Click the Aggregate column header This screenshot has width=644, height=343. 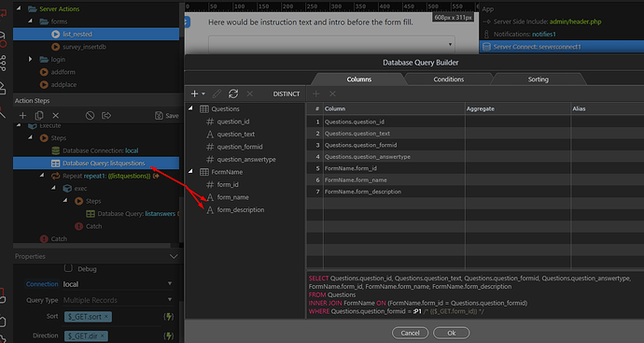tap(517, 108)
